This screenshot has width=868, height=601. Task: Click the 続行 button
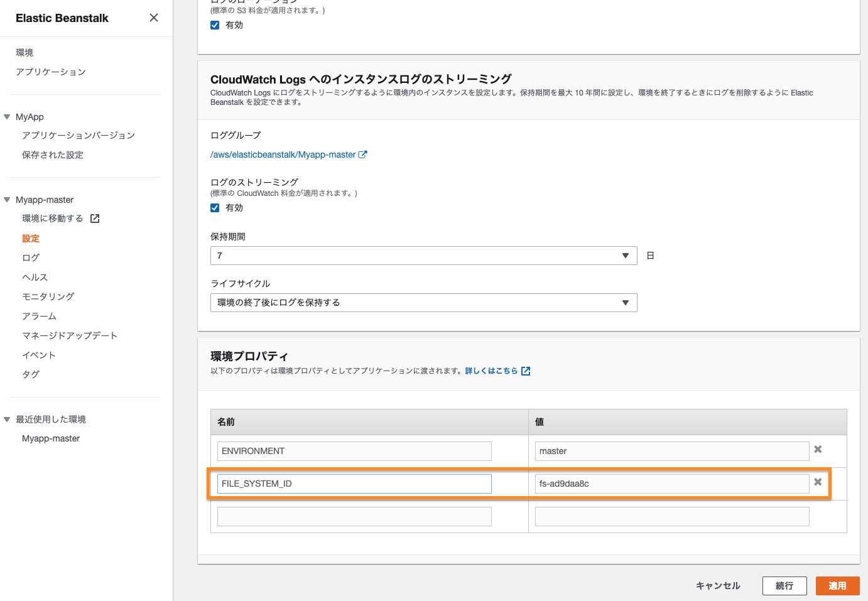784,586
